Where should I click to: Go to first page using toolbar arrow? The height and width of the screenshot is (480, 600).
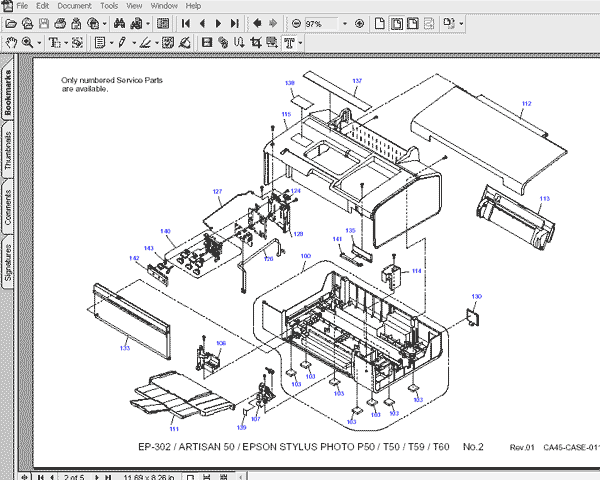186,22
